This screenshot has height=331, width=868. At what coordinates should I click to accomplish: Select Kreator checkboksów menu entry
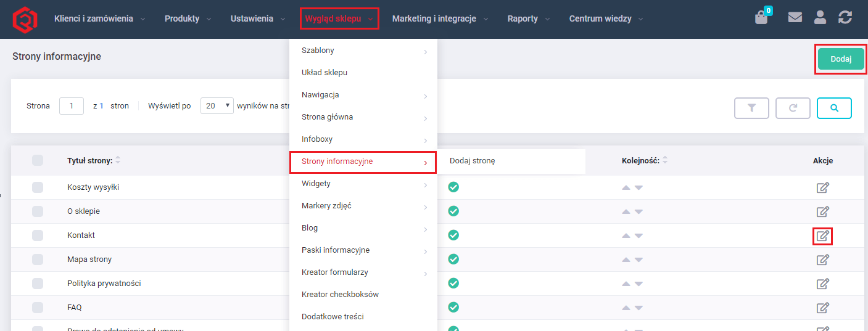[x=363, y=295]
